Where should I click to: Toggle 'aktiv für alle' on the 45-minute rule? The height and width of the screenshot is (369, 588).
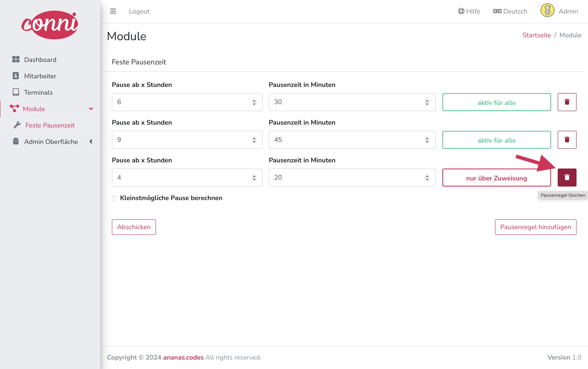click(x=497, y=140)
